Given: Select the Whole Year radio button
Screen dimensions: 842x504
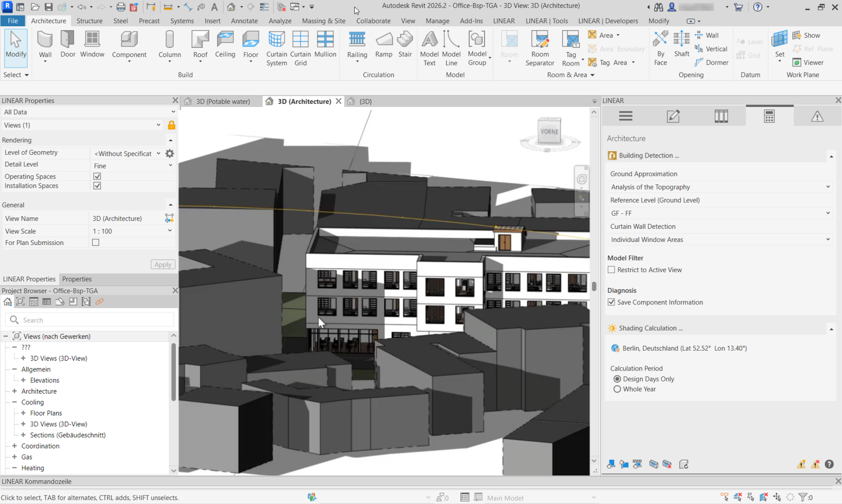Looking at the screenshot, I should point(617,389).
